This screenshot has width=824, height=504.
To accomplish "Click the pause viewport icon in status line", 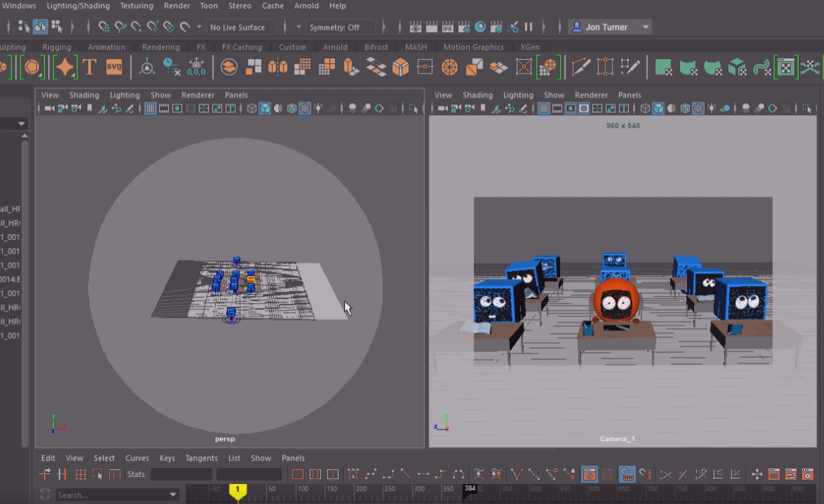I will click(529, 27).
